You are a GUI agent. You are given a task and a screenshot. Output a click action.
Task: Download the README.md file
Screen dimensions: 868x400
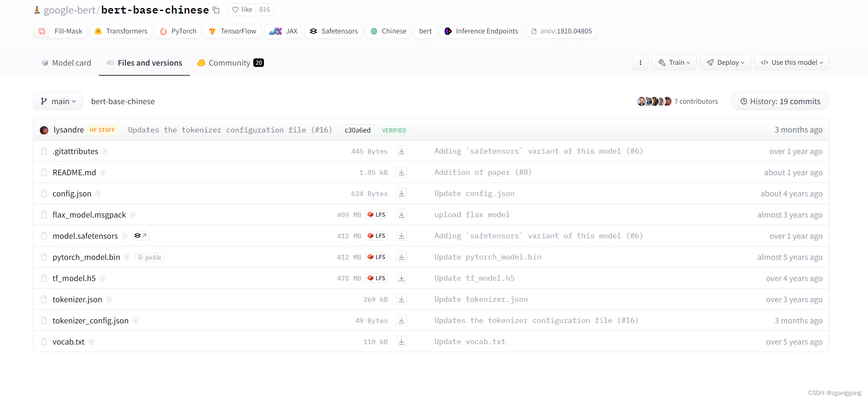point(402,172)
